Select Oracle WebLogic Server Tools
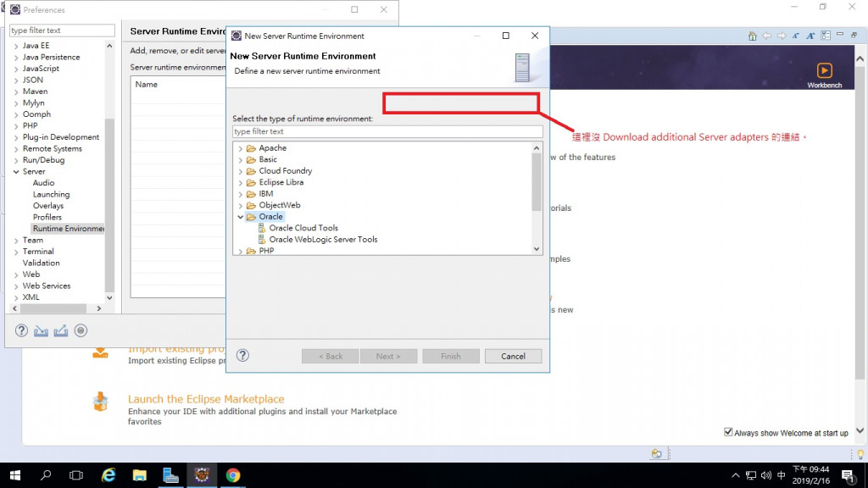Screen dimensions: 868x488 (323, 240)
